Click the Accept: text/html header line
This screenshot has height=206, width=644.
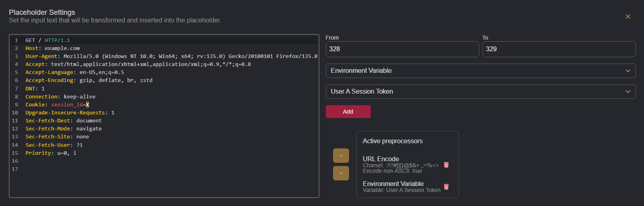pos(138,64)
